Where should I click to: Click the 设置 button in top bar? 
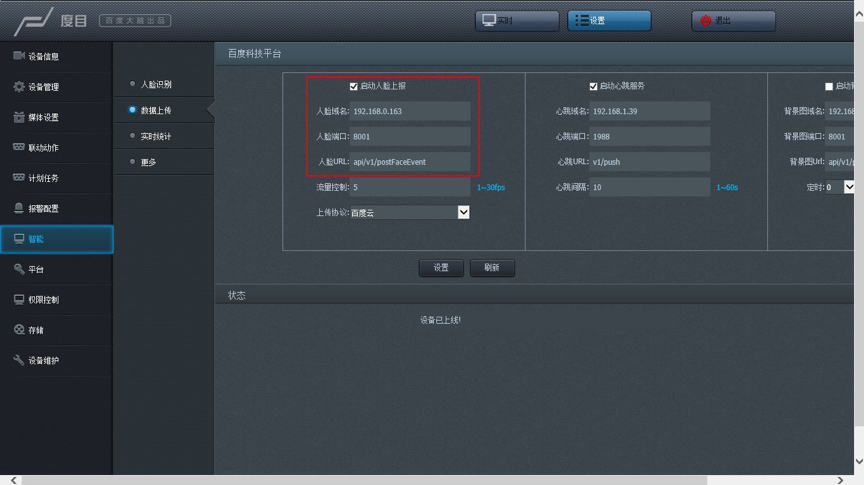coord(609,20)
